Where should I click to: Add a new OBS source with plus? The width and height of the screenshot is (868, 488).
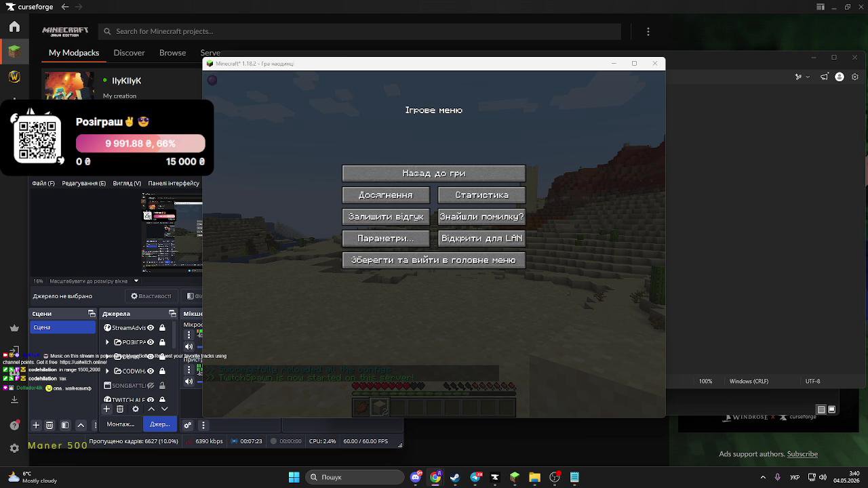coord(107,409)
